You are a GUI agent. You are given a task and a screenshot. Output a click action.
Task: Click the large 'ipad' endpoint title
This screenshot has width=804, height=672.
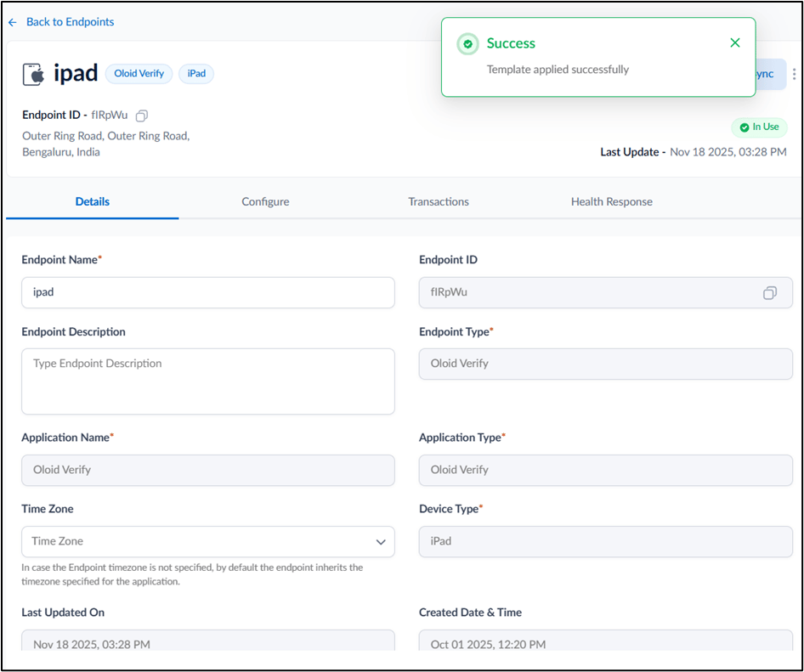coord(76,73)
